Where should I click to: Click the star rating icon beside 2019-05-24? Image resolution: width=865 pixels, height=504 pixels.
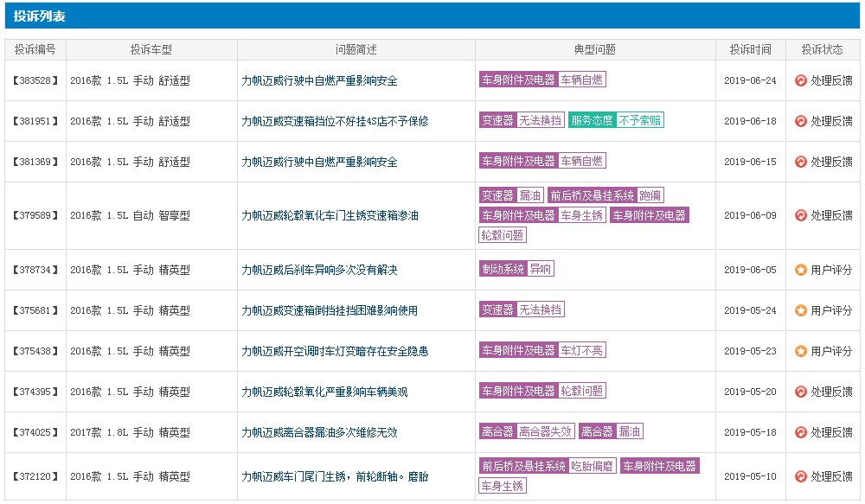tap(800, 309)
